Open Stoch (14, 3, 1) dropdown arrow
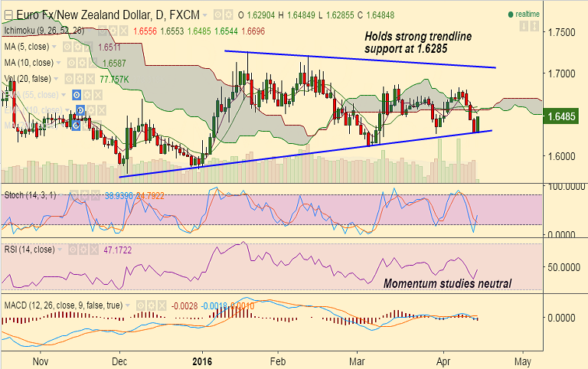This screenshot has width=588, height=369. coord(61,195)
